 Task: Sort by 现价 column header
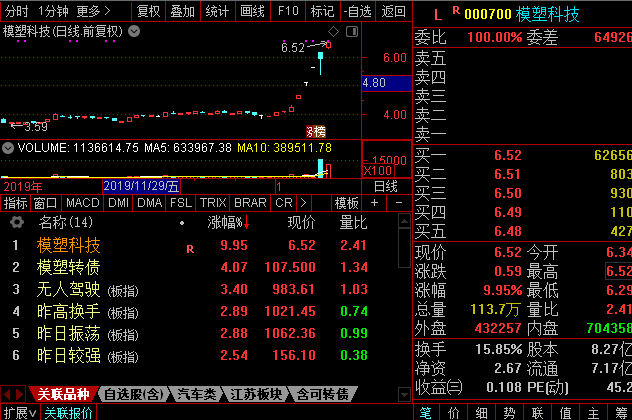(x=301, y=222)
